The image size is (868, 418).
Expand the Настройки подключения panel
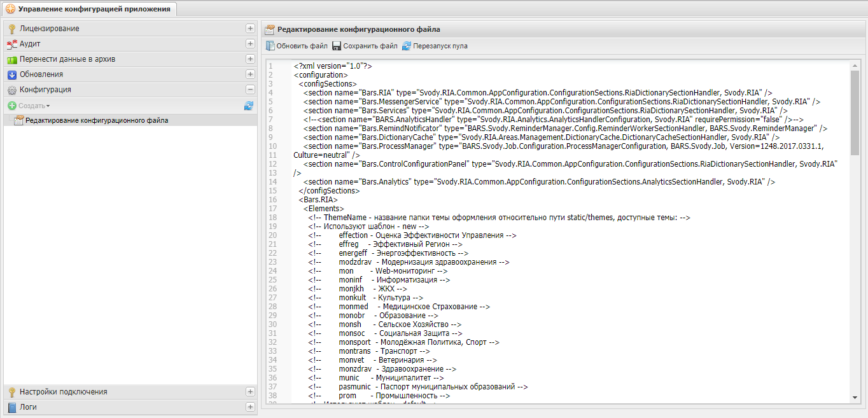pyautogui.click(x=250, y=392)
